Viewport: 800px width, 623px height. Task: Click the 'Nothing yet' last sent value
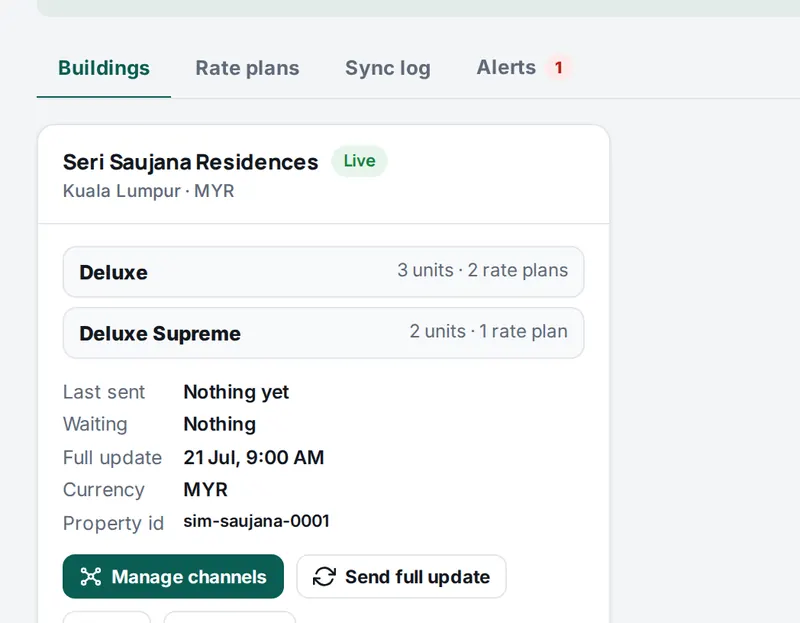[236, 392]
